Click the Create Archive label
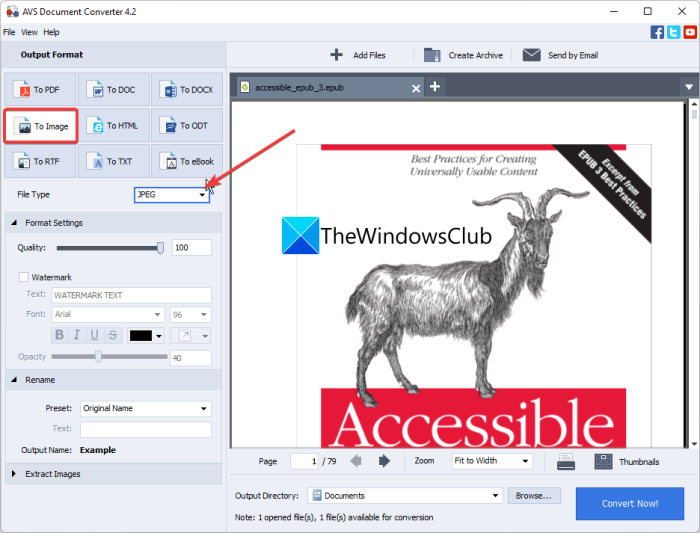 pyautogui.click(x=475, y=55)
